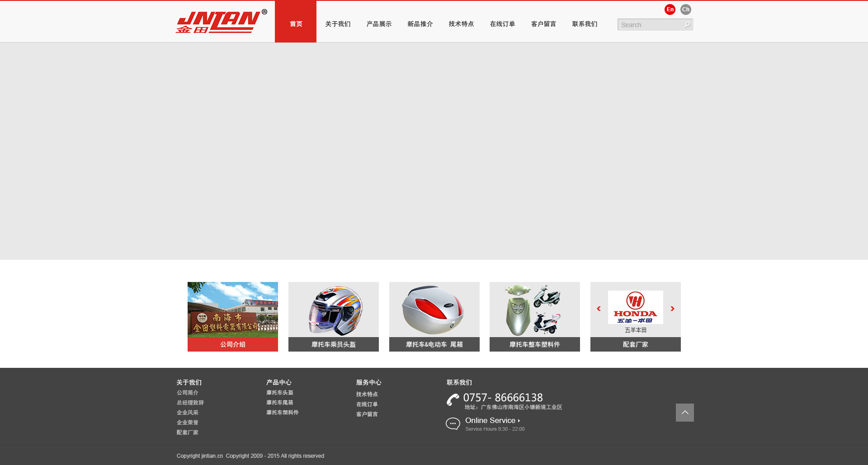
Task: Show next partner logo with right arrow
Action: (x=672, y=309)
